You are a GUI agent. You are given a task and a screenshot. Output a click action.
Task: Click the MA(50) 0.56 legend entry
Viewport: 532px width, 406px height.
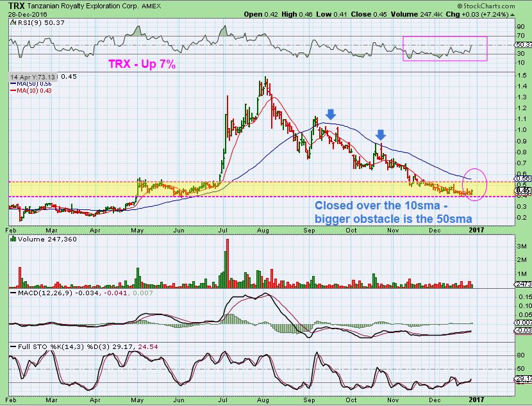[x=34, y=84]
